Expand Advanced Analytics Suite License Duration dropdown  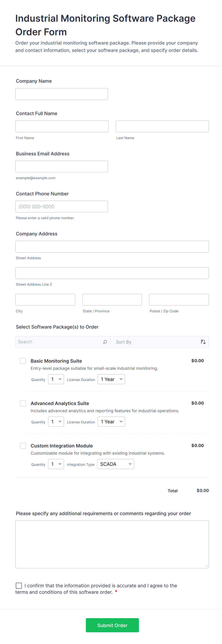click(x=111, y=422)
